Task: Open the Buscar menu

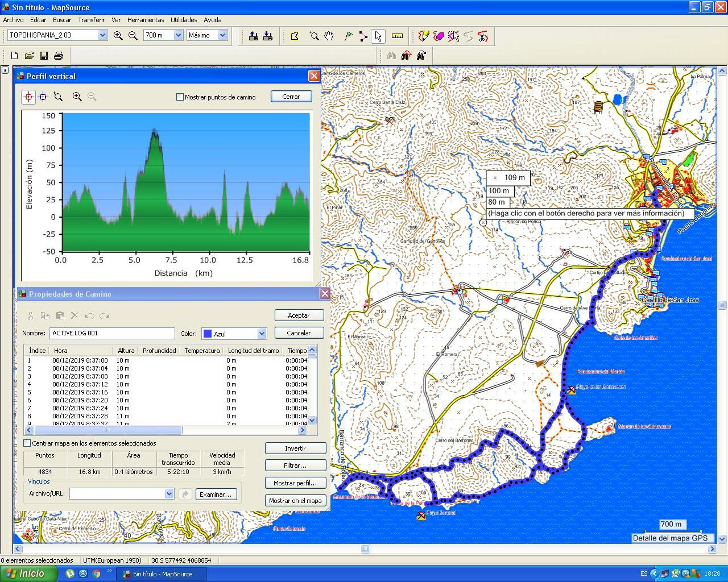Action: 62,20
